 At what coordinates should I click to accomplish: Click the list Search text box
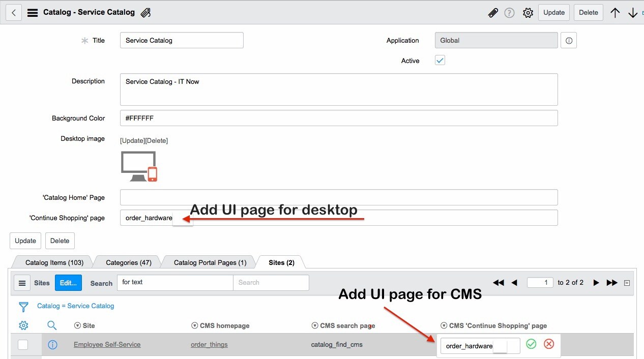tap(271, 283)
